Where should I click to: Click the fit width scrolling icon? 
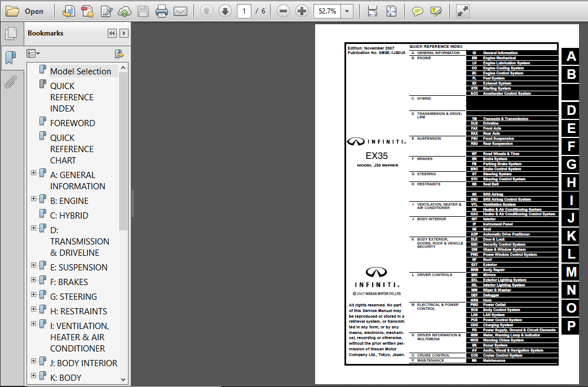[373, 11]
